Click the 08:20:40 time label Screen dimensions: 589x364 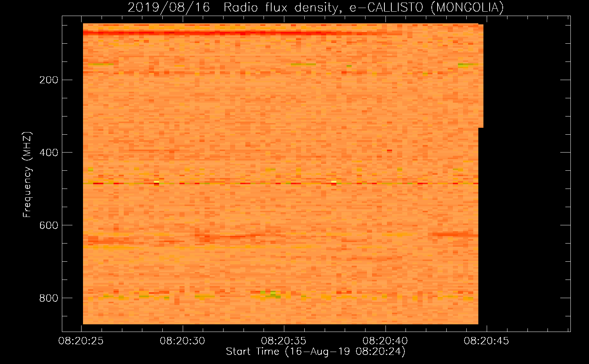(x=385, y=341)
